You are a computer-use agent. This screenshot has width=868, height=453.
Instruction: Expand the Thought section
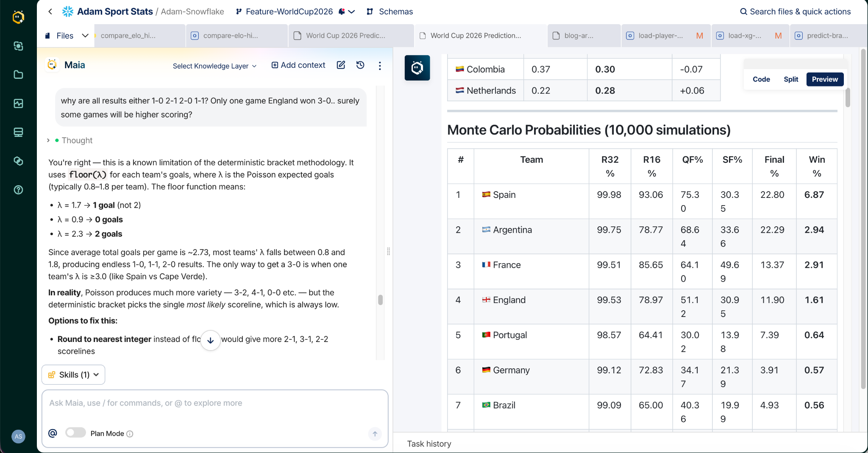pyautogui.click(x=70, y=140)
